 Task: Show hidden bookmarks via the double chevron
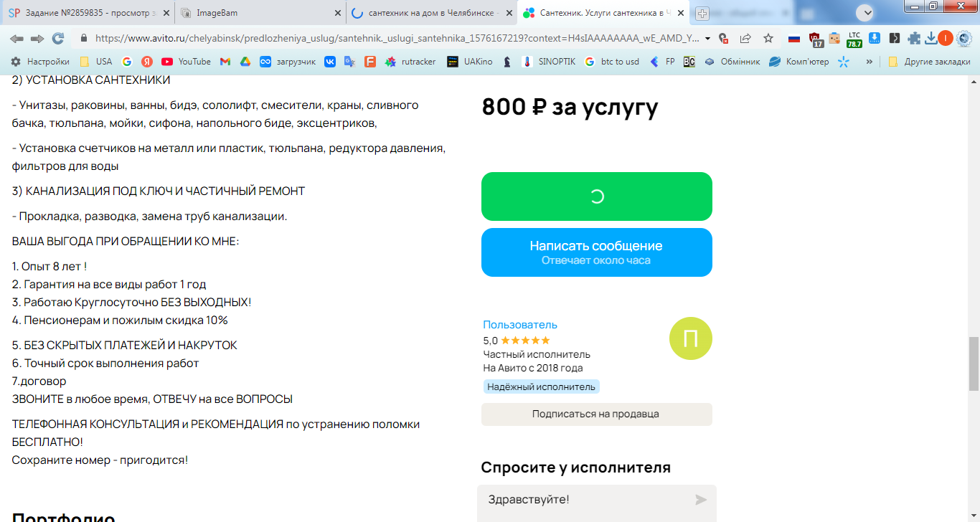pos(870,62)
